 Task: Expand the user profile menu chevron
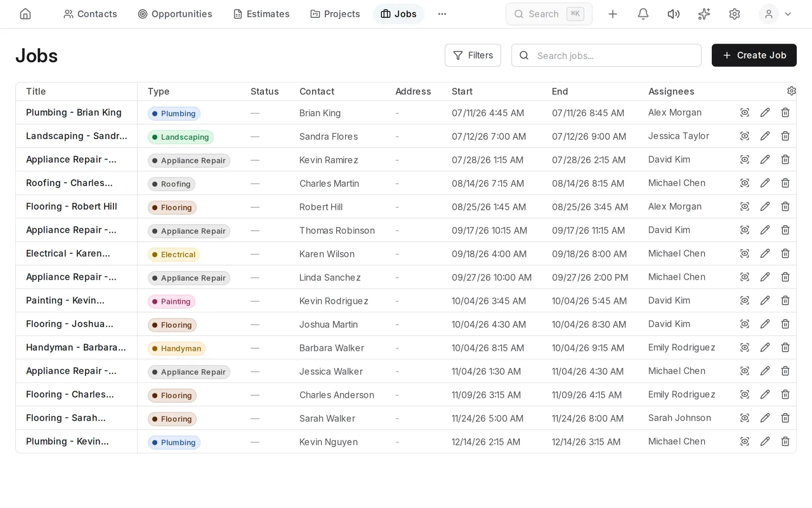click(x=787, y=14)
